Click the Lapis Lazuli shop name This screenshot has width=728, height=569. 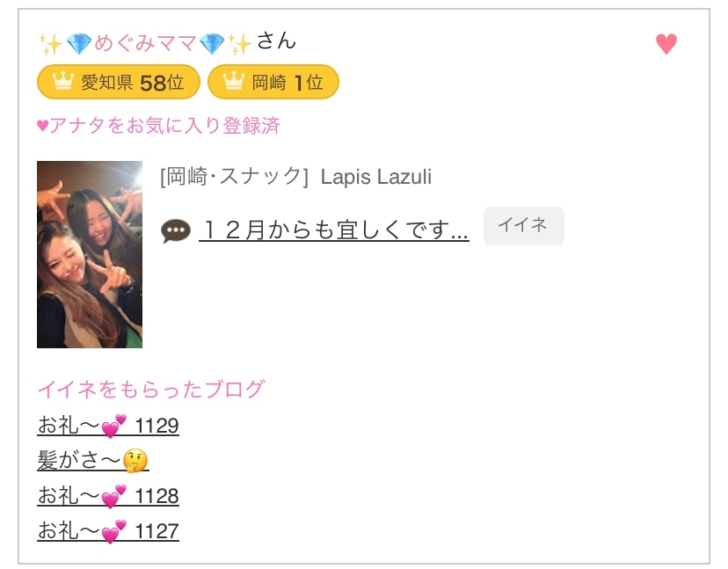376,177
